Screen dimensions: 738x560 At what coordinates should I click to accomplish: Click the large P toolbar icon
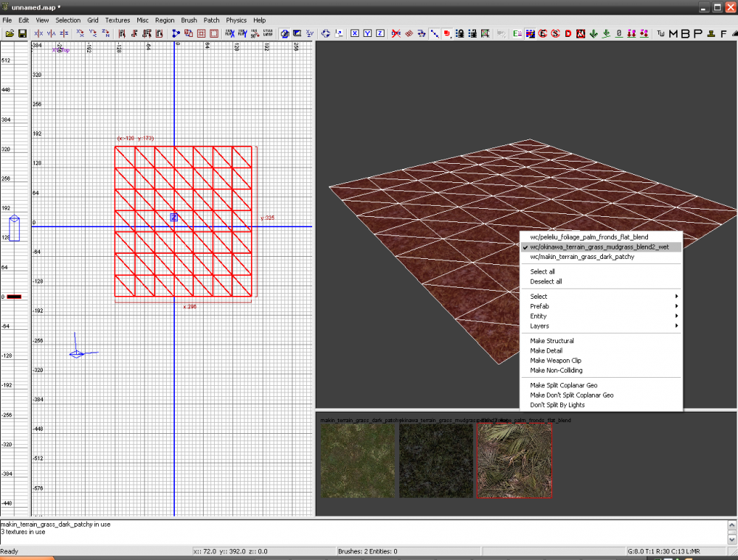click(697, 33)
